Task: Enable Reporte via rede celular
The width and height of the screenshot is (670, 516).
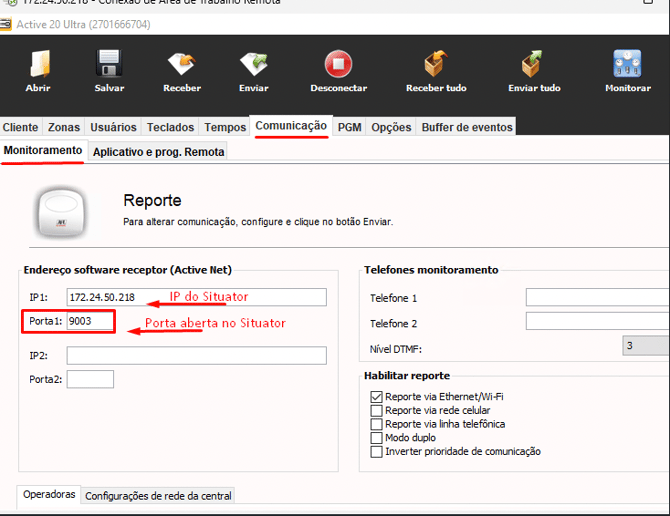Action: 377,411
